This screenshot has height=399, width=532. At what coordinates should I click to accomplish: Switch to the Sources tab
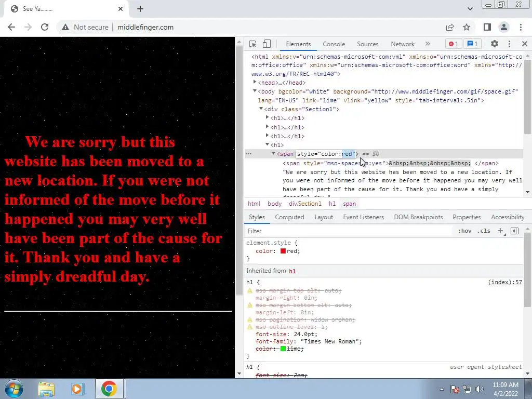pos(367,44)
